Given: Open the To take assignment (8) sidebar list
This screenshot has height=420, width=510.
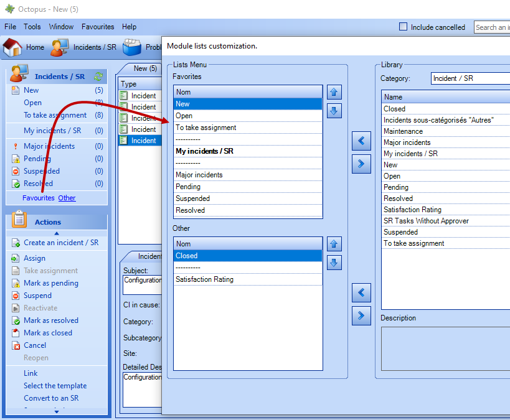Looking at the screenshot, I should tap(57, 115).
